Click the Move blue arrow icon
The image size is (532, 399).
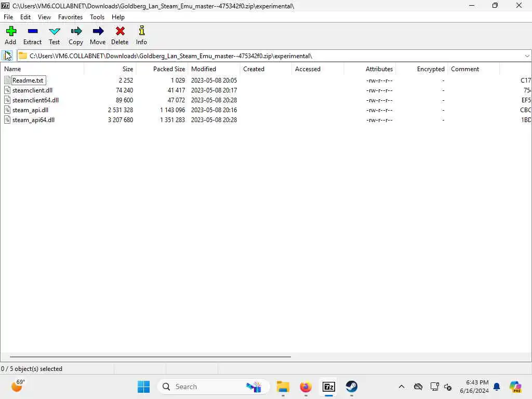98,31
